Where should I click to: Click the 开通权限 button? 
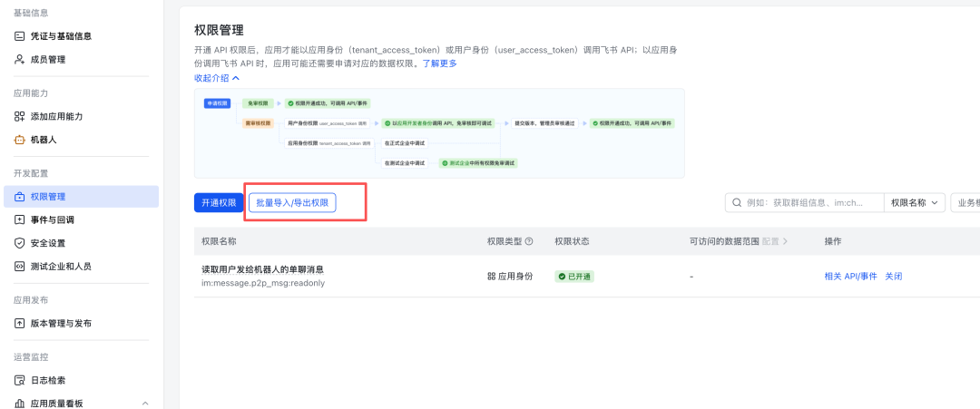pos(219,203)
